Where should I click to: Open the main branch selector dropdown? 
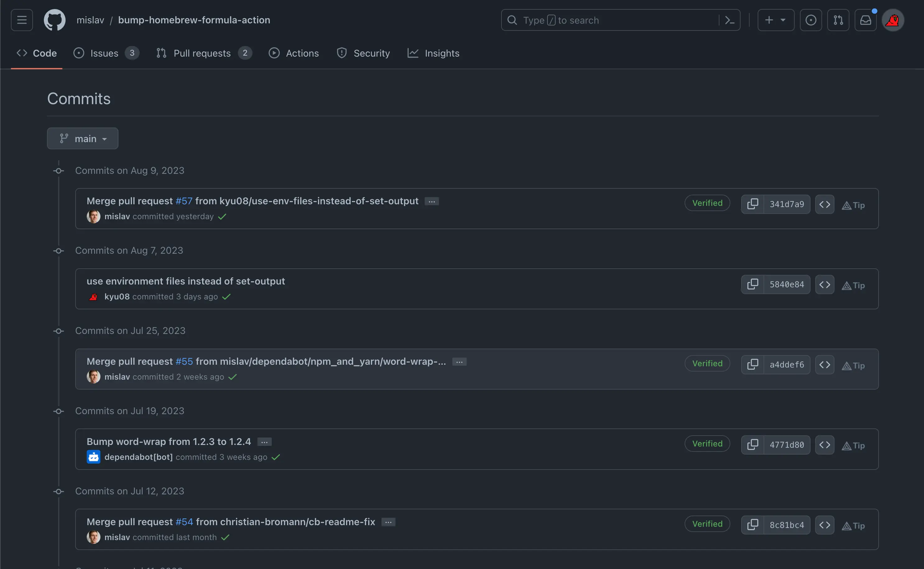82,138
